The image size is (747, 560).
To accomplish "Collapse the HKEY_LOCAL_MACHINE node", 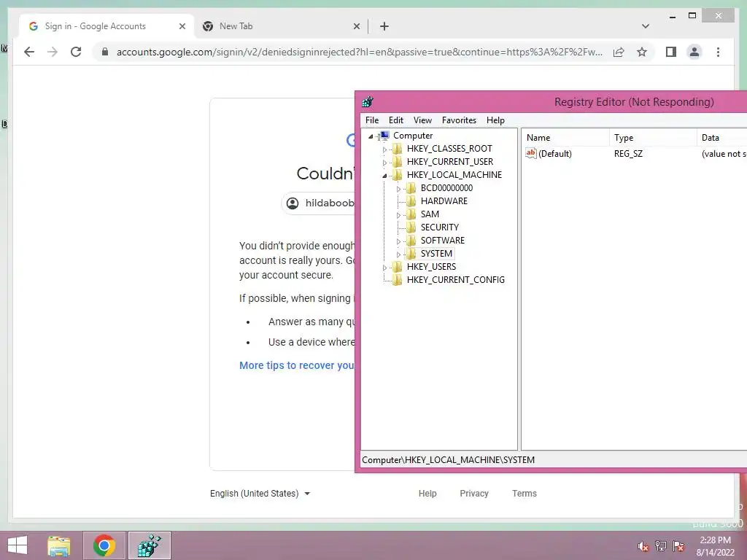I will pyautogui.click(x=384, y=176).
